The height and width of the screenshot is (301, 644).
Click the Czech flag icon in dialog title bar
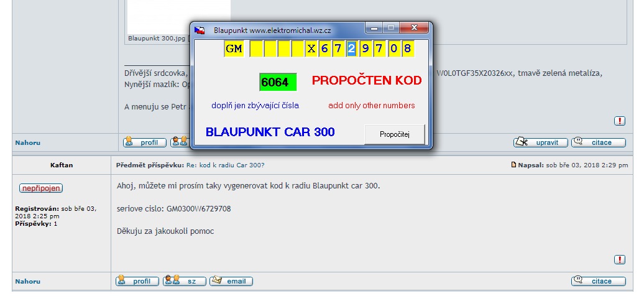[x=200, y=30]
